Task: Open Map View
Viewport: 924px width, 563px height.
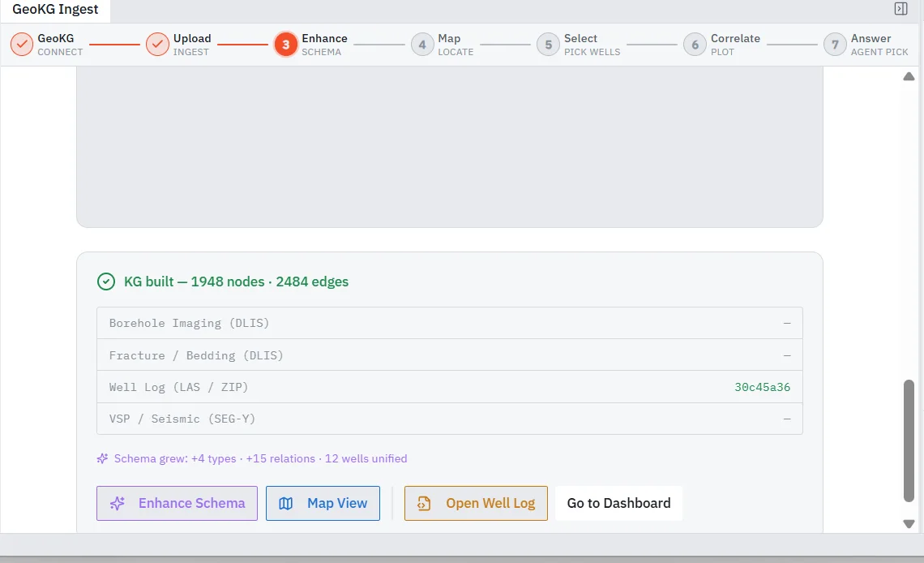Action: (x=323, y=504)
